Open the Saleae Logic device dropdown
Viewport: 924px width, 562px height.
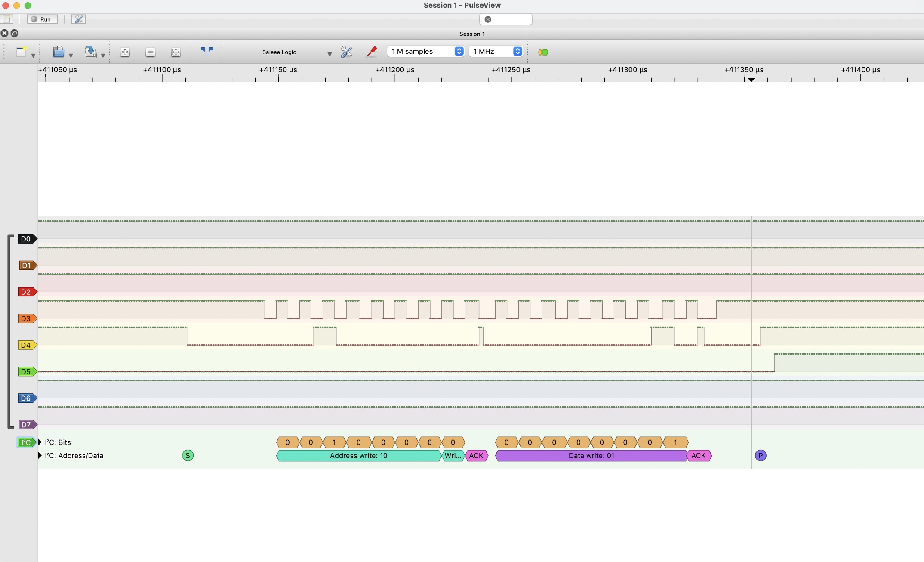pyautogui.click(x=297, y=52)
